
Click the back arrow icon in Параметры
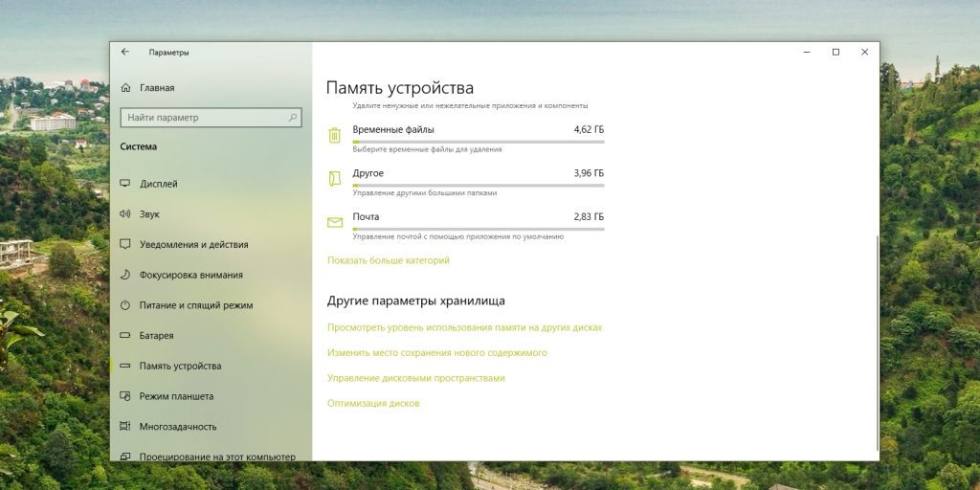(x=125, y=52)
